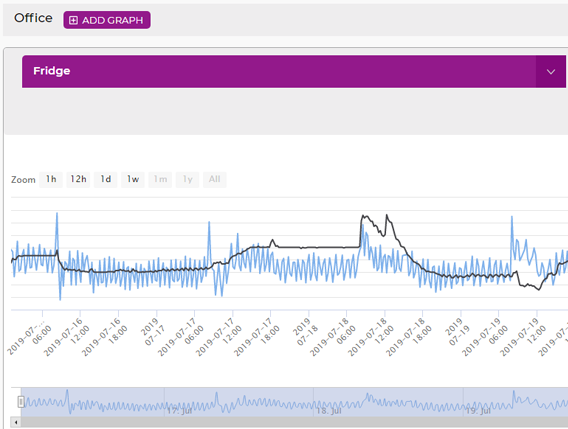Click the navigator horizontal scrollbar track
The height and width of the screenshot is (429, 568).
click(294, 422)
